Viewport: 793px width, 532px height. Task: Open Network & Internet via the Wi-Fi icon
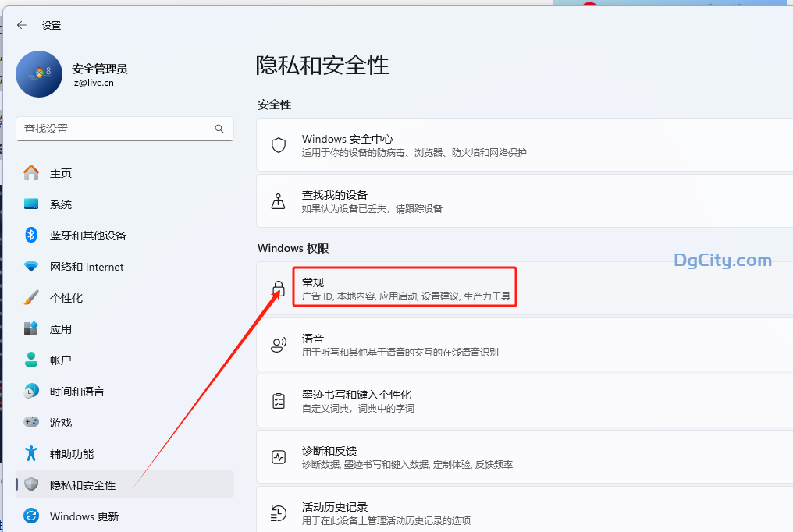tap(31, 266)
